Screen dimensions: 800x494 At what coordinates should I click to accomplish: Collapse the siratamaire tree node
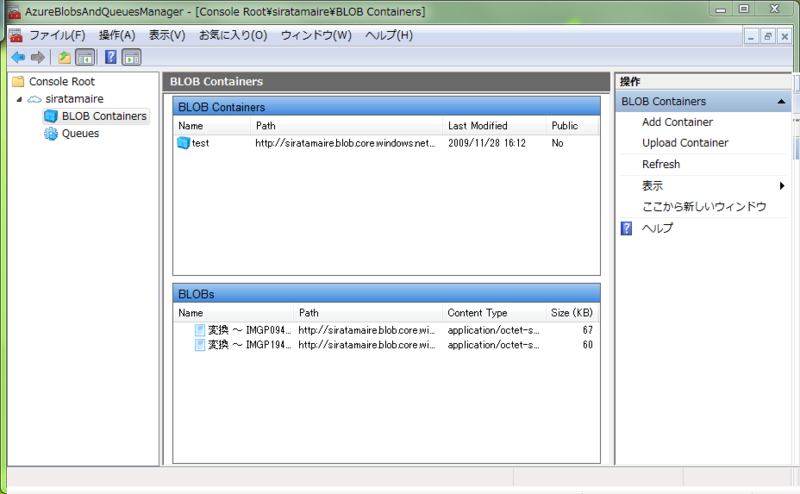click(19, 99)
